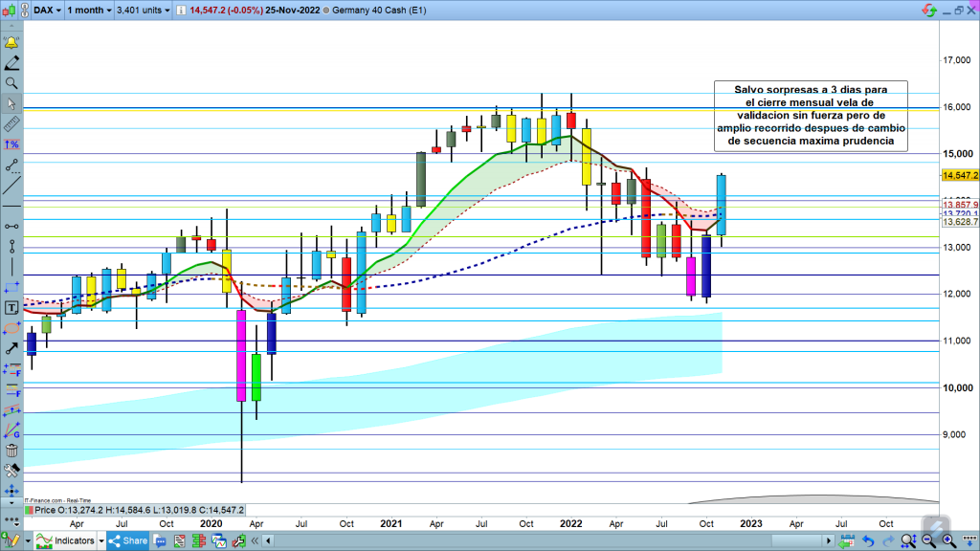Viewport: 980px width, 551px height.
Task: Click the alert bell icon
Action: pos(11,43)
